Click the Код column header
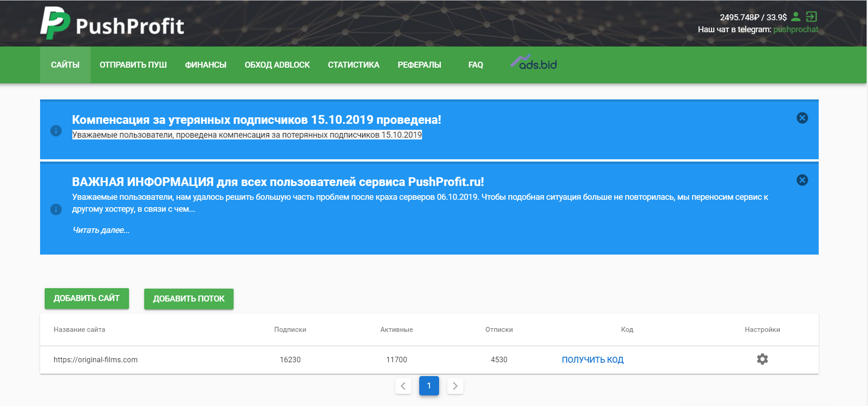 click(627, 330)
